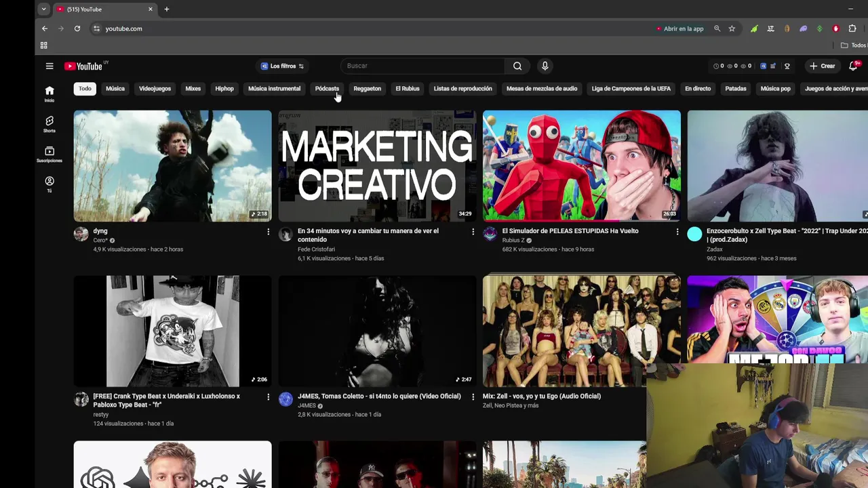
Task: Open the Chrome extensions puzzle menu
Action: point(852,28)
